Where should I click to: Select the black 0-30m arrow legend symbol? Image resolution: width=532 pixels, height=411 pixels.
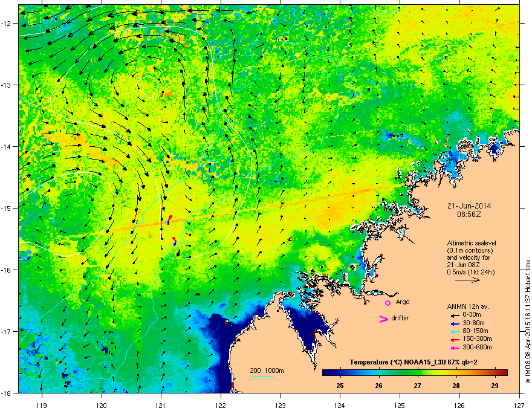[455, 315]
